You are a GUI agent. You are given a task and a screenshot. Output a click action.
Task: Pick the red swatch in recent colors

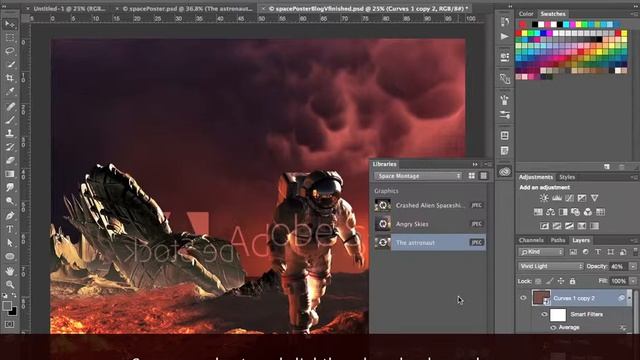[x=523, y=25]
